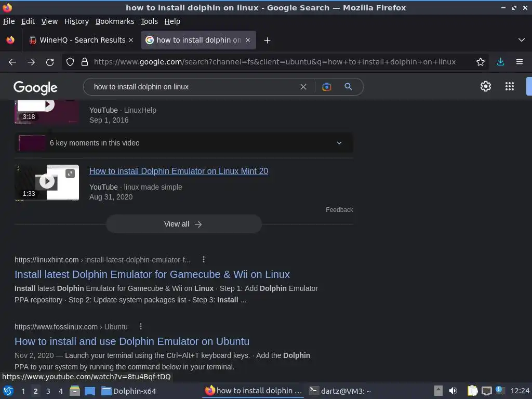The width and height of the screenshot is (532, 399).
Task: Play the 3:18 LinuxHelp video thumbnail
Action: point(47,112)
